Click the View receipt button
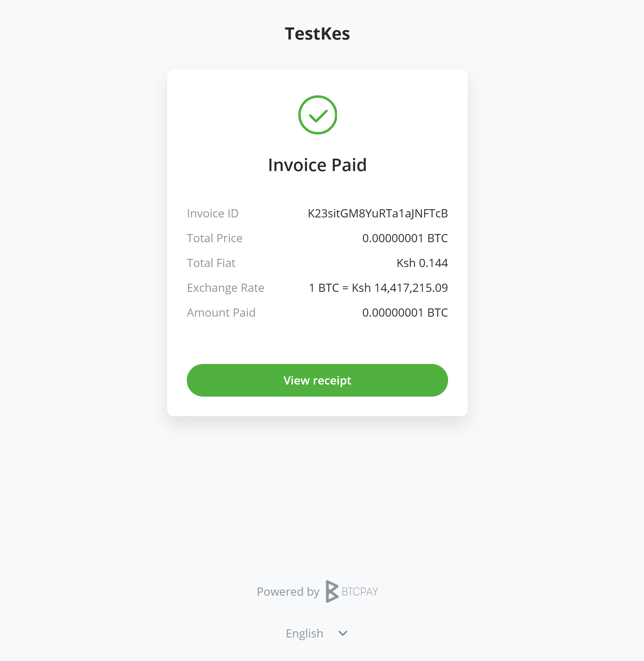 pyautogui.click(x=317, y=380)
